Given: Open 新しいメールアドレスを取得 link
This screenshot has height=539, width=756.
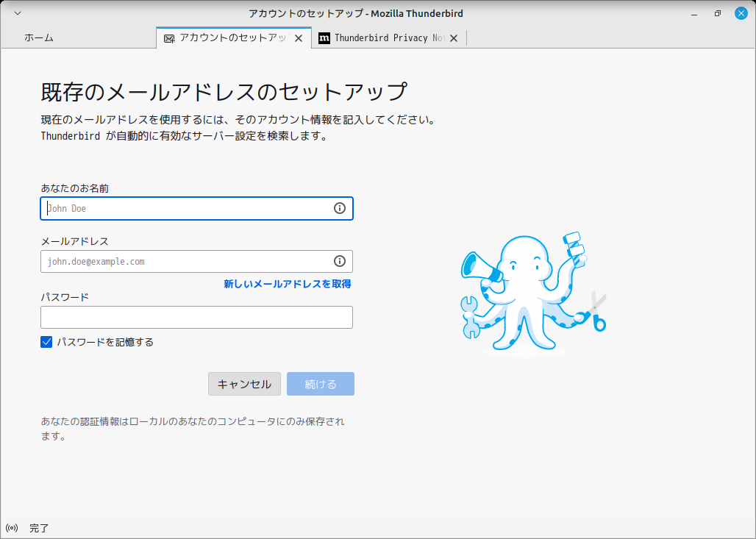Looking at the screenshot, I should point(288,284).
